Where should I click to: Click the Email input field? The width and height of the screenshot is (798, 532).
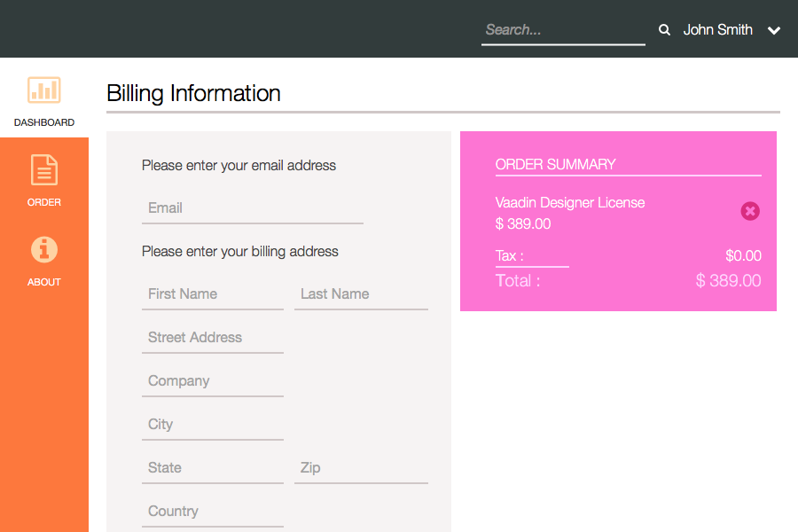coord(253,208)
